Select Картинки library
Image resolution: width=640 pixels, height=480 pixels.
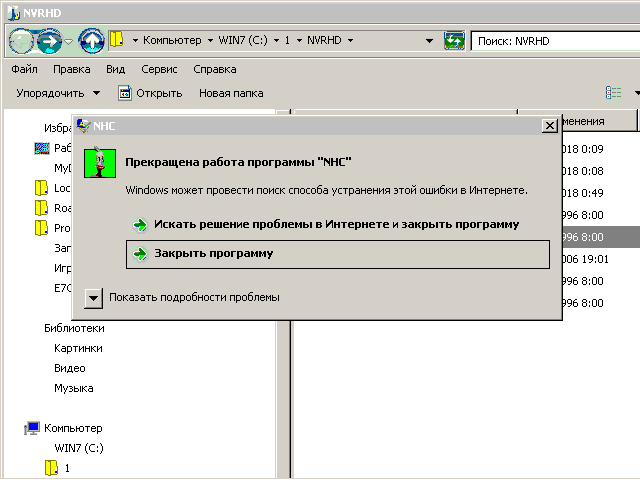(x=78, y=348)
